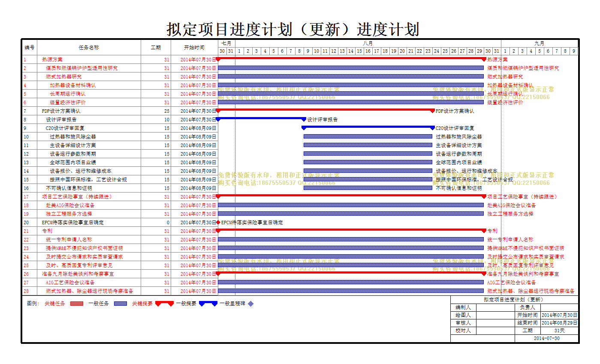The height and width of the screenshot is (364, 600).
Task: Select the Gantt bar of row 2 煤质和燃煤锅炉炉型适用性研究
Action: point(351,68)
